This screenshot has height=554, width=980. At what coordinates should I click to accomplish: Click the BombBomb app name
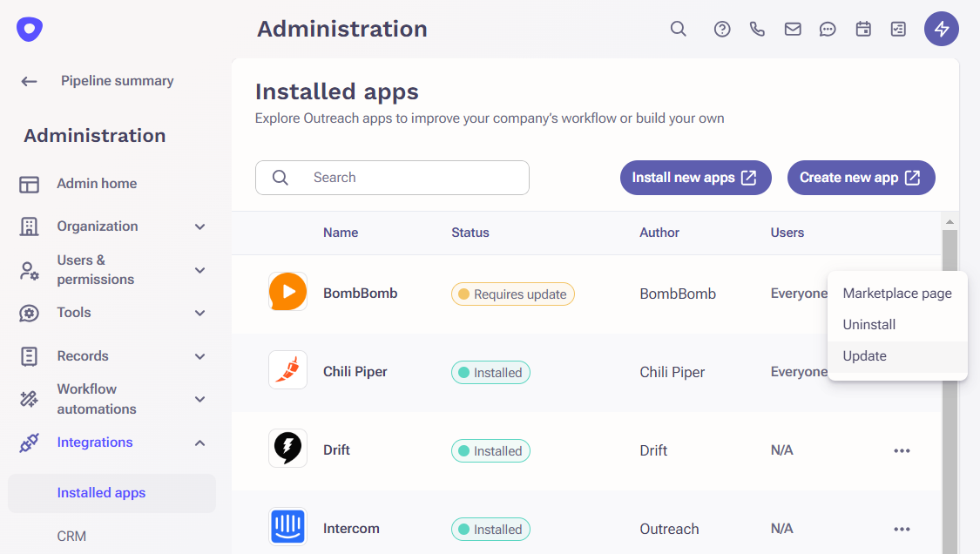pos(360,294)
